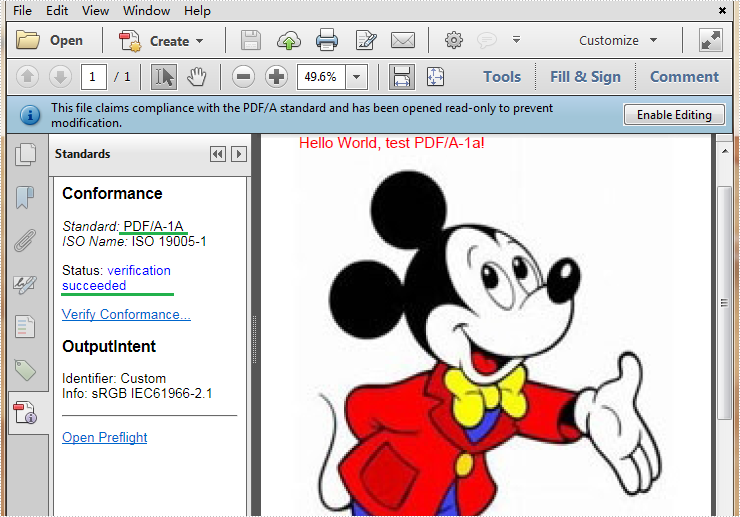Click the Enable Editing button
The height and width of the screenshot is (517, 740).
point(674,115)
